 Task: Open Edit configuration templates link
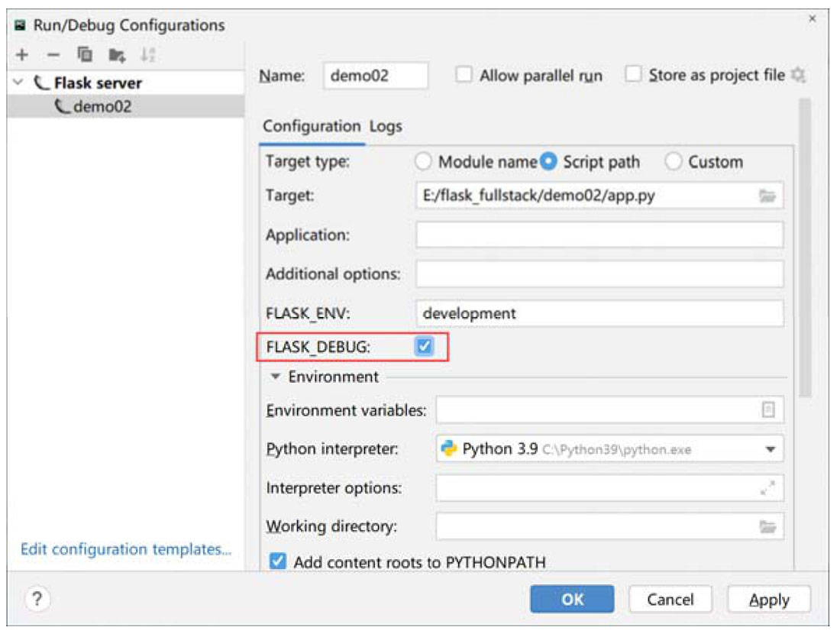126,549
